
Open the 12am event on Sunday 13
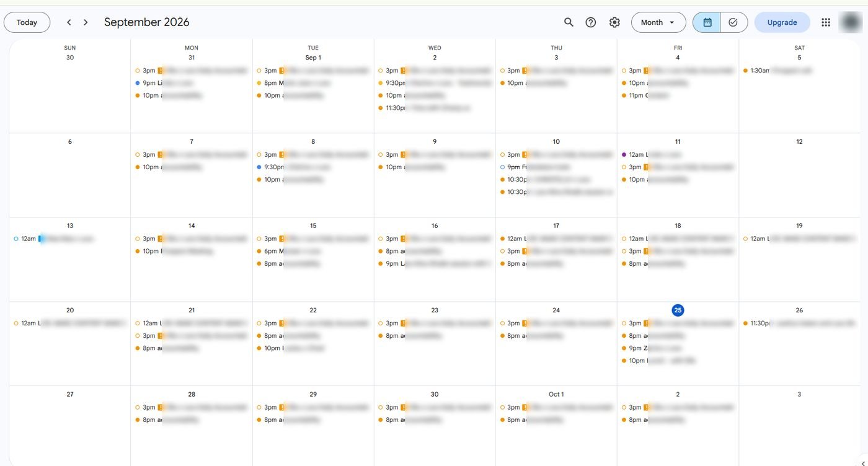(69, 239)
